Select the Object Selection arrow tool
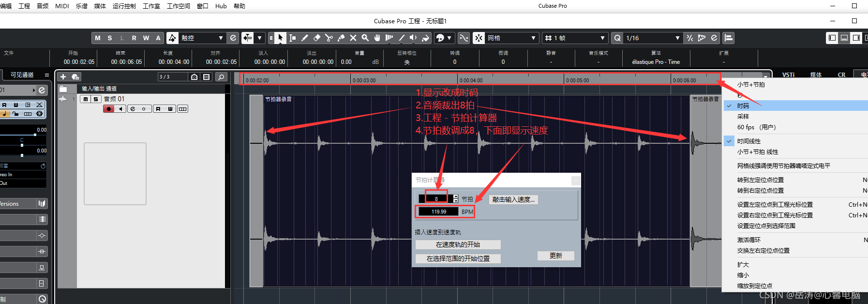868x304 pixels. pyautogui.click(x=281, y=38)
